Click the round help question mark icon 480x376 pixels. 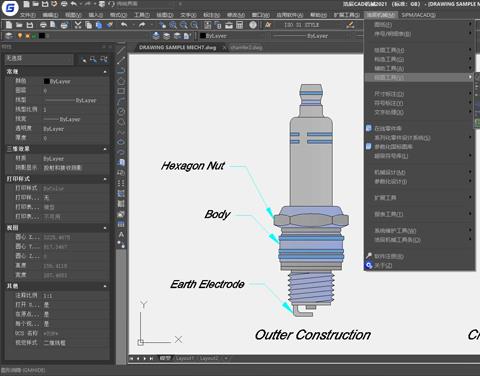[x=253, y=25]
